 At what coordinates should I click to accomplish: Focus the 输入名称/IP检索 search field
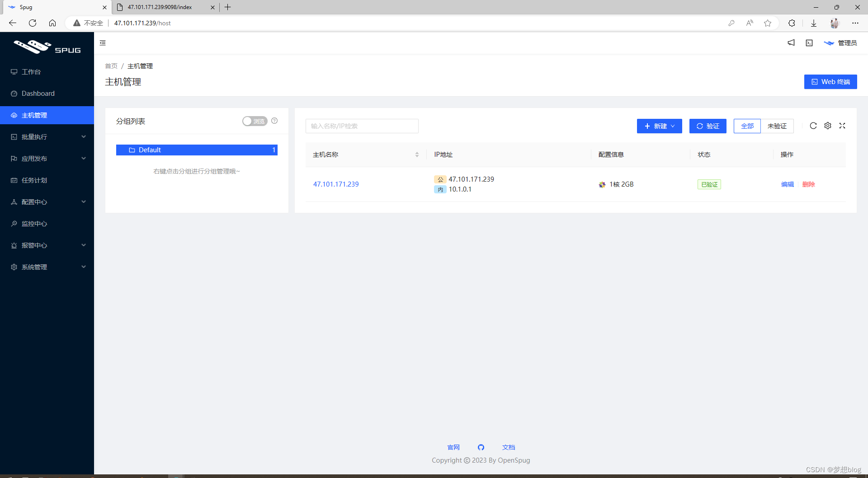(x=362, y=126)
